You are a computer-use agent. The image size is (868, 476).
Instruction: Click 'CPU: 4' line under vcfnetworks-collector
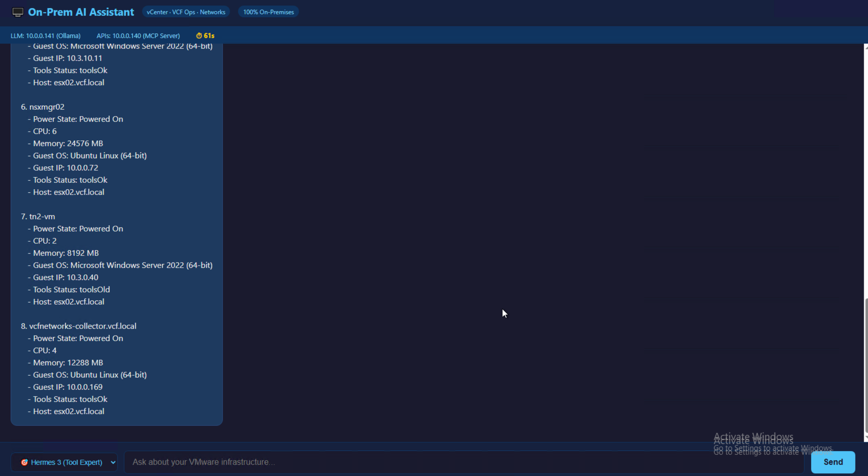tap(42, 350)
